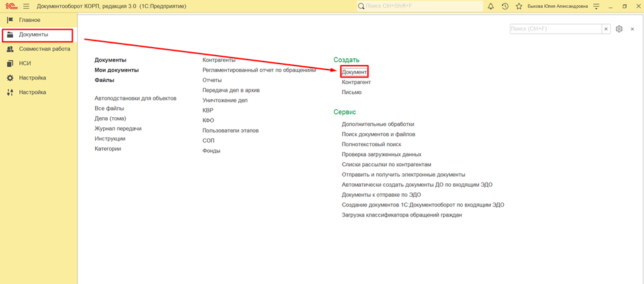Open Отчеты link
The height and width of the screenshot is (284, 644).
click(212, 80)
